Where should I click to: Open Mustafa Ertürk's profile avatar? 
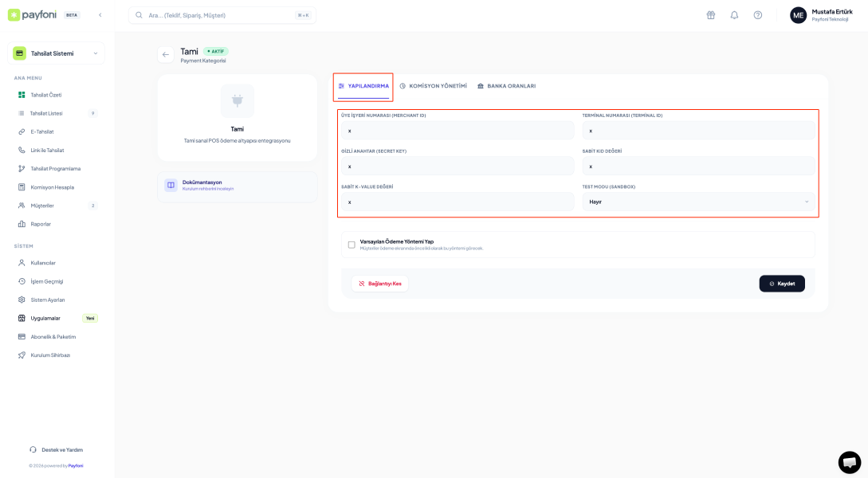[798, 15]
